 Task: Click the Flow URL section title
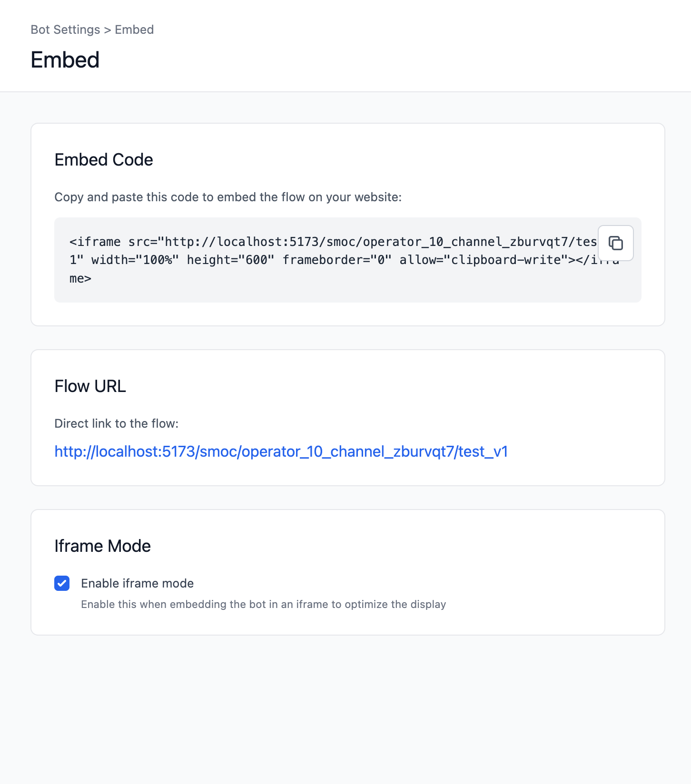(90, 386)
